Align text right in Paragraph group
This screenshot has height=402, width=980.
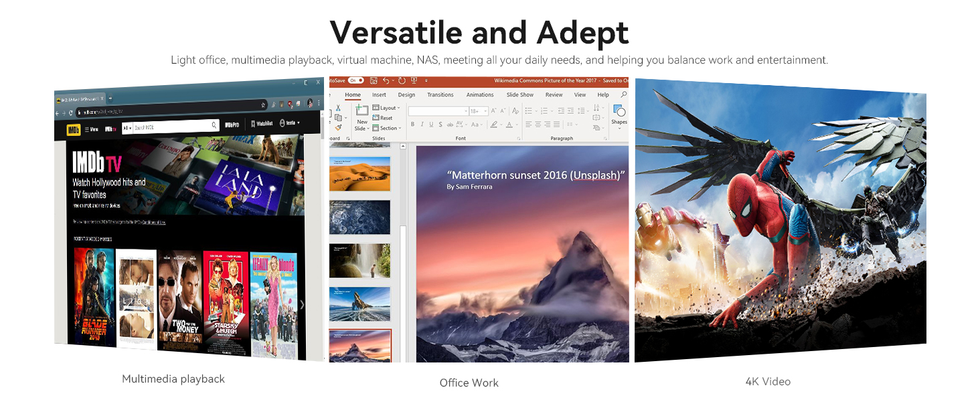[547, 124]
